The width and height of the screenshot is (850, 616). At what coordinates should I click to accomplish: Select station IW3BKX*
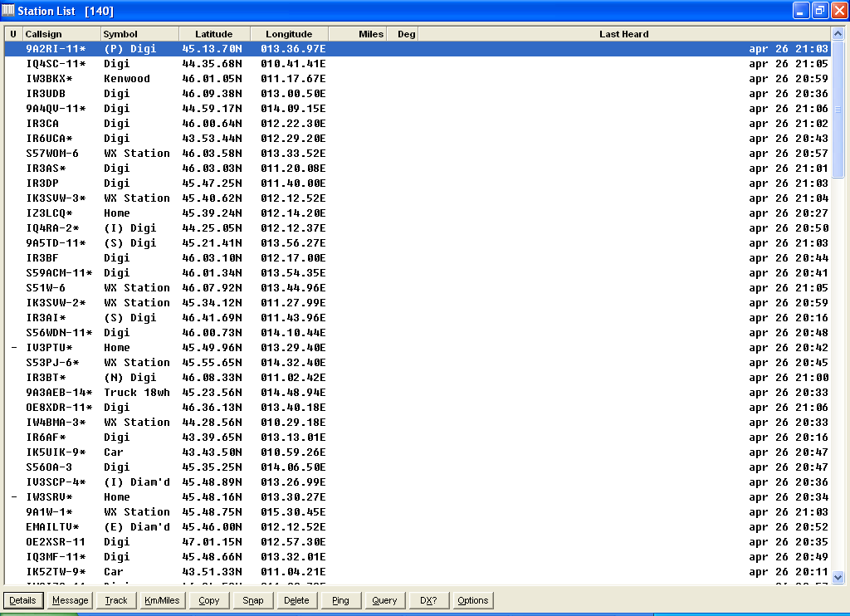tap(418, 79)
